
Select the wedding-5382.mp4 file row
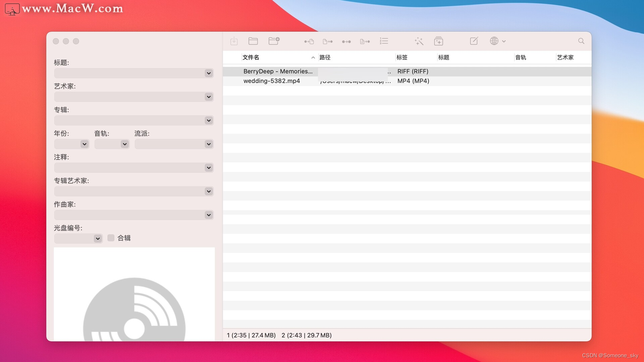407,81
